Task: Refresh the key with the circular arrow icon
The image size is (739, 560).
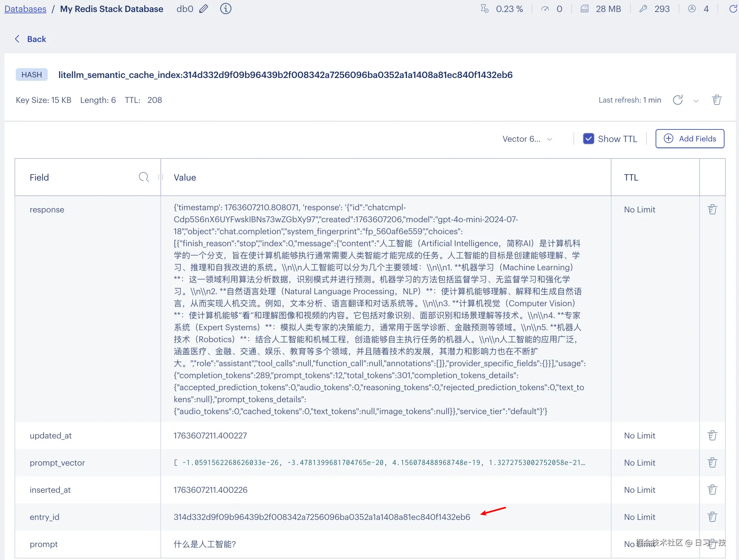Action: click(x=677, y=100)
